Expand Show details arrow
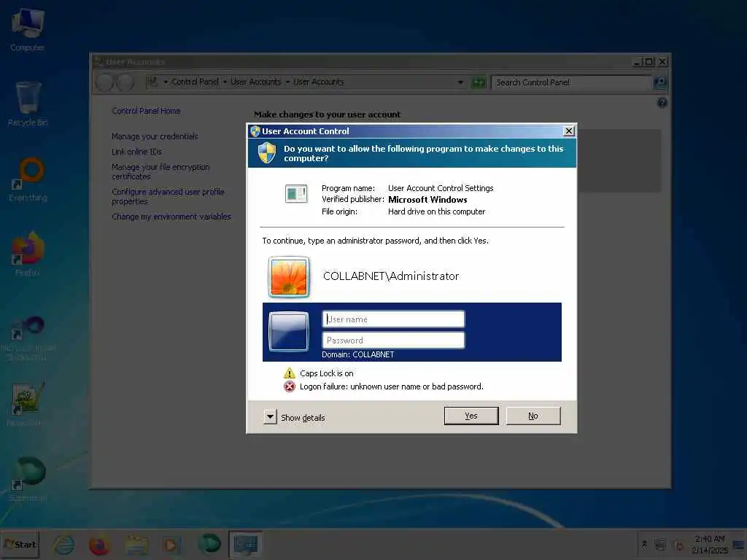 coord(270,416)
